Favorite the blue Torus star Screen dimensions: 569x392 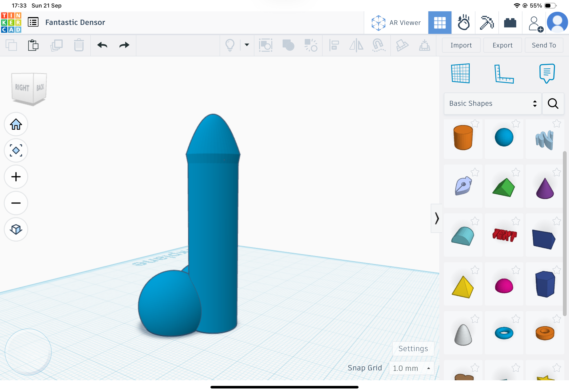(x=516, y=319)
